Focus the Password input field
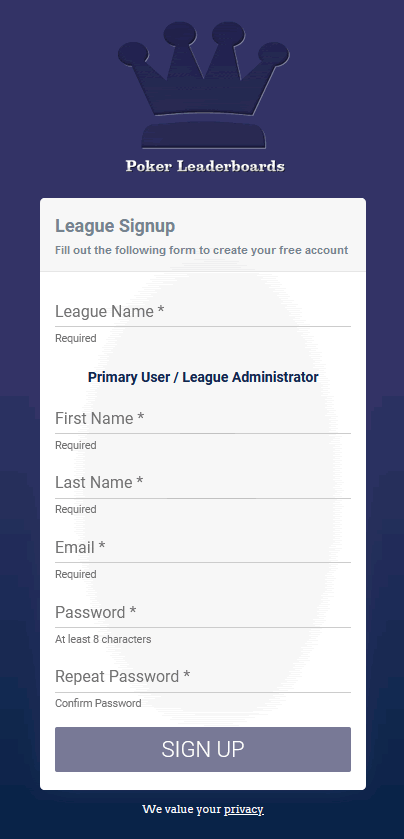This screenshot has width=404, height=839. coord(203,612)
